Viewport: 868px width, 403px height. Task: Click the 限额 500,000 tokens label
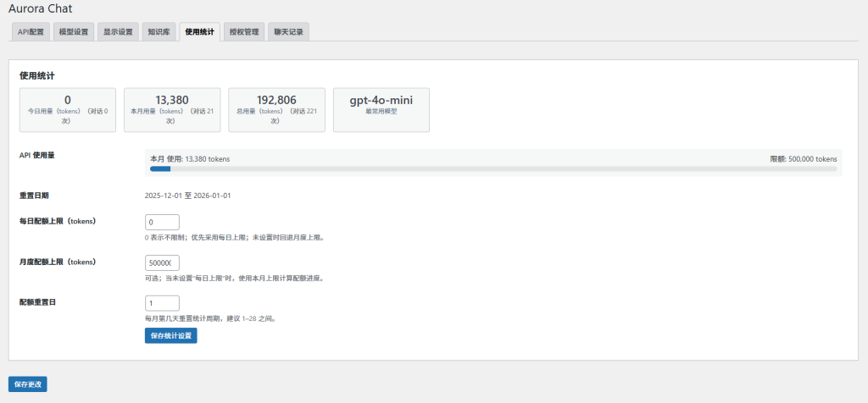[803, 158]
